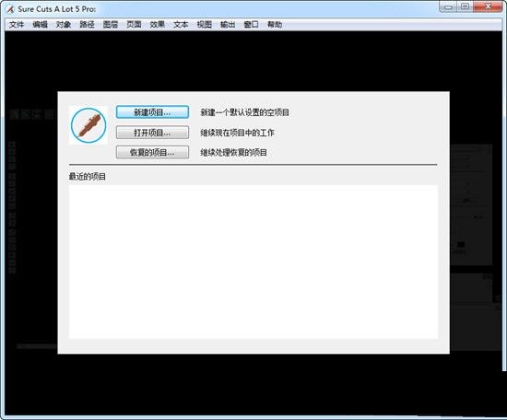Open the 窗口 menu
Viewport: 507px width, 420px height.
point(252,25)
